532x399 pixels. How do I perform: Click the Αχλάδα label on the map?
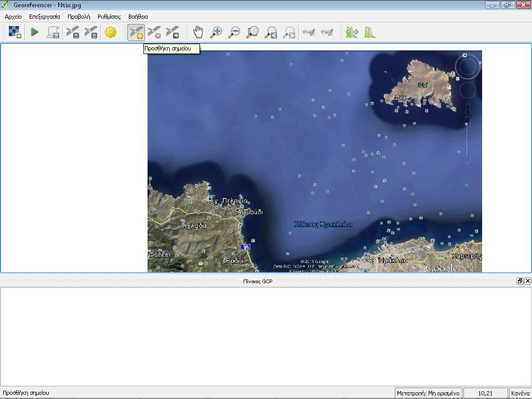(x=194, y=225)
